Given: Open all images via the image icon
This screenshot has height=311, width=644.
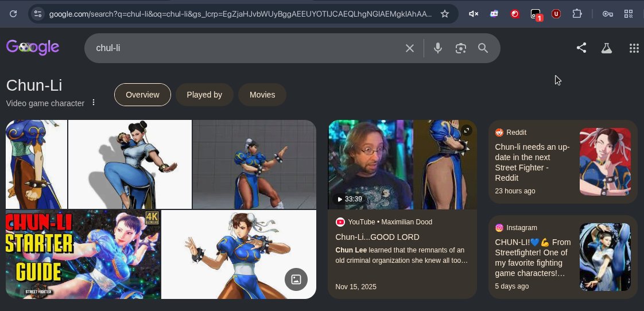Looking at the screenshot, I should point(296,279).
